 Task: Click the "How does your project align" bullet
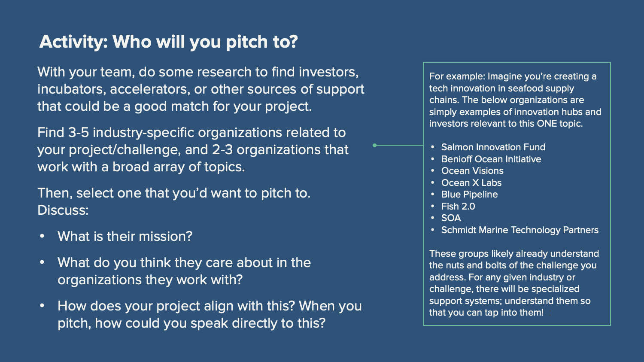210,314
